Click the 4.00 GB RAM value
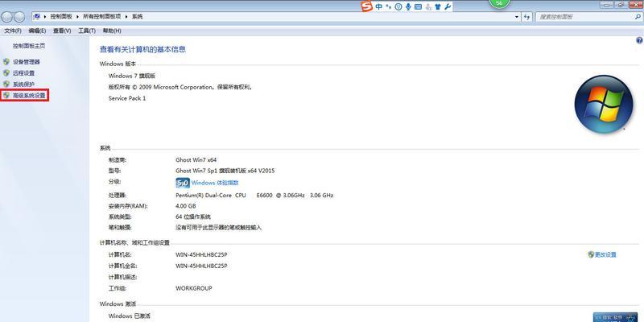The width and height of the screenshot is (644, 322). [186, 206]
